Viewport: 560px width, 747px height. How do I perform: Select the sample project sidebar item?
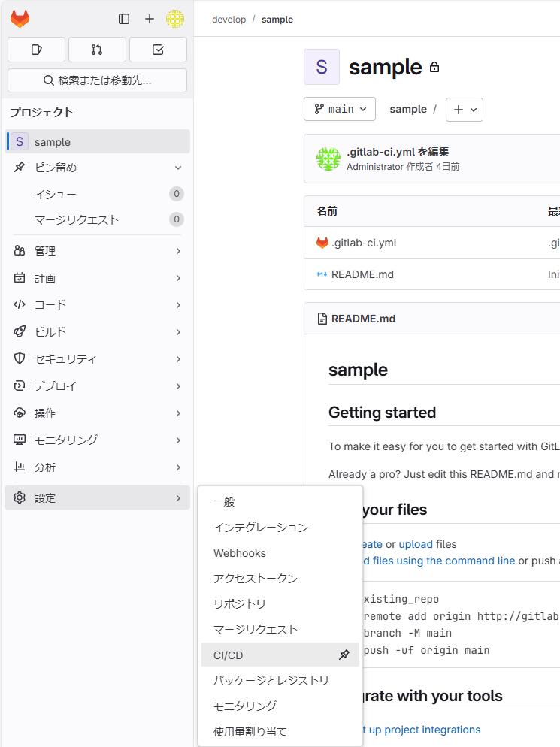97,141
